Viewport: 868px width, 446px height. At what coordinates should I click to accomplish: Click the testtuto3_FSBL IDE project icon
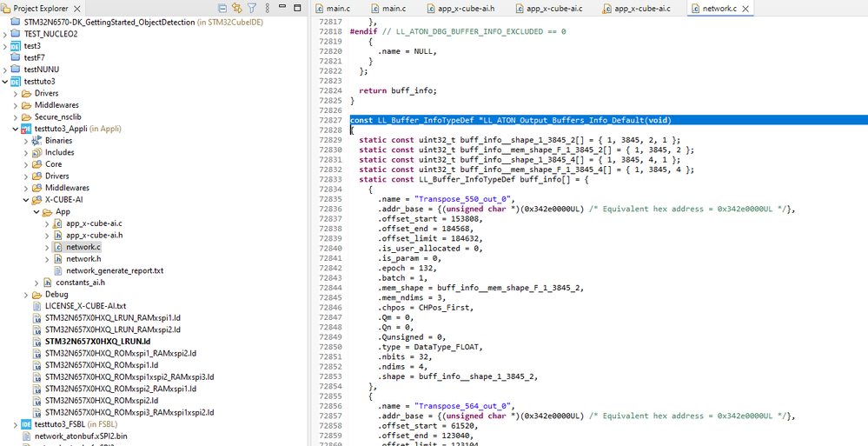point(26,425)
